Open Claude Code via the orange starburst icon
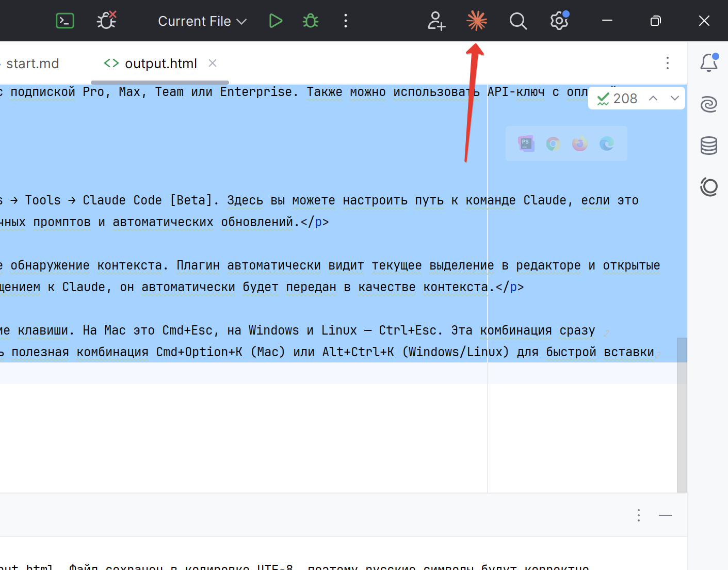728x570 pixels. [x=476, y=21]
